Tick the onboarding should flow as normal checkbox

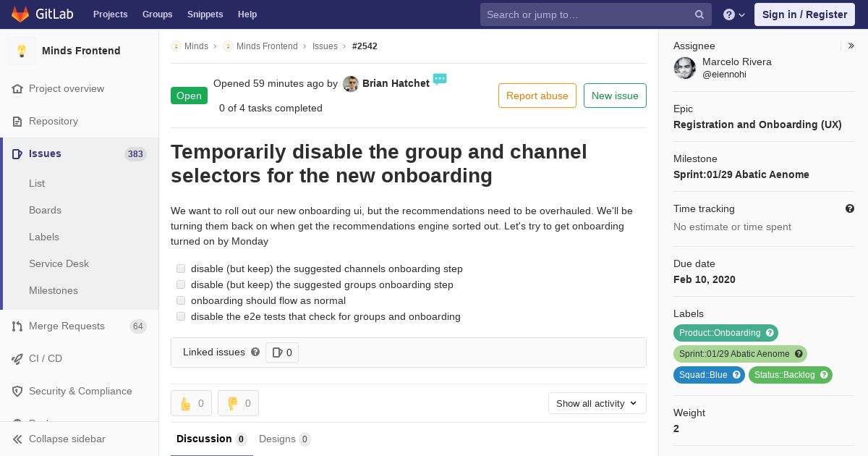(x=181, y=300)
